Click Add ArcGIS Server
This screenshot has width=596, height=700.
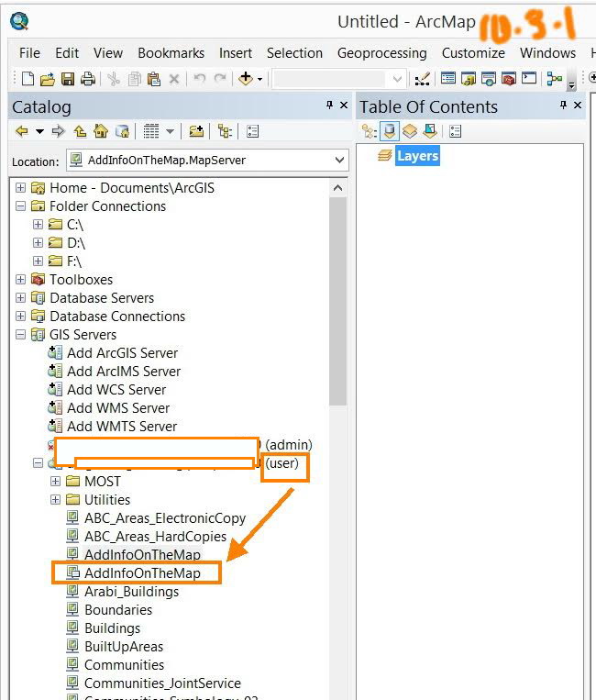coord(122,352)
